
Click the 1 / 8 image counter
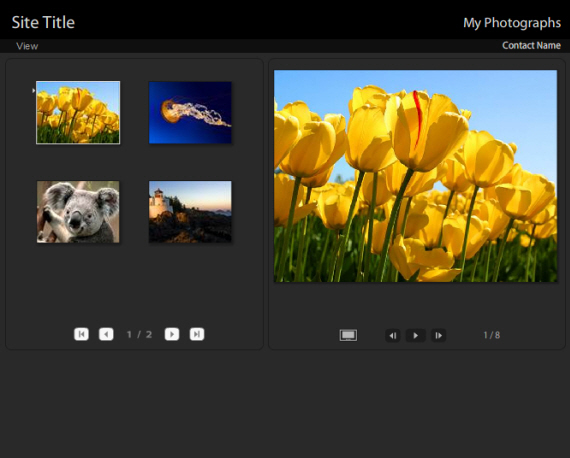tap(492, 335)
